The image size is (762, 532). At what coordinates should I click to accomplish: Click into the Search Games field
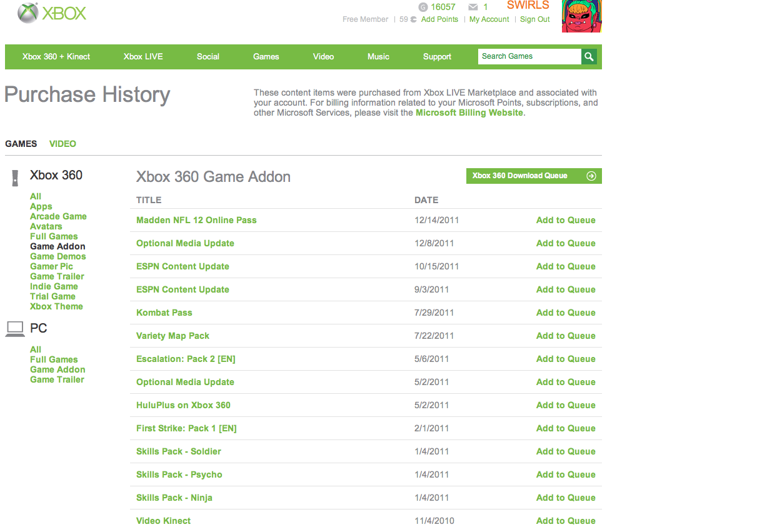coord(530,56)
